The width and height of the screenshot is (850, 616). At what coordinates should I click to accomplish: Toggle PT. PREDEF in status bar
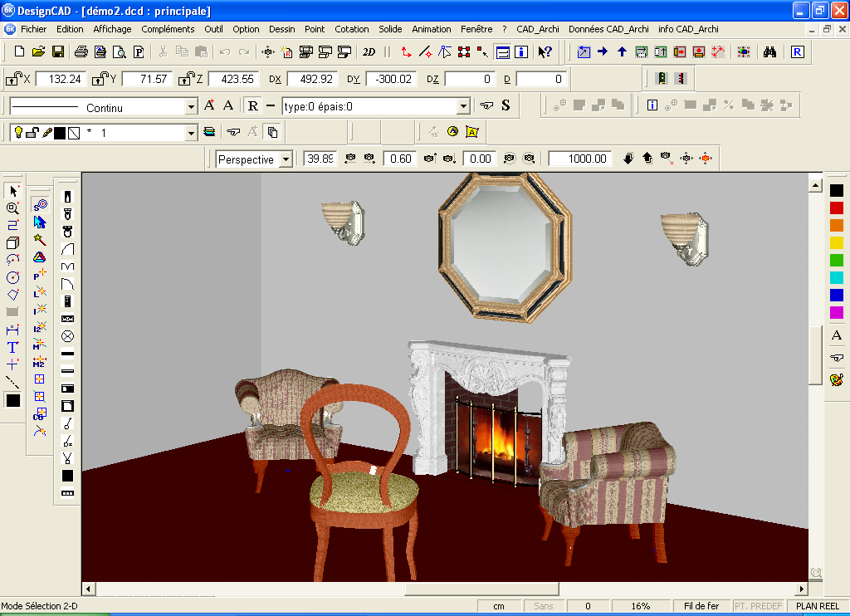[759, 606]
